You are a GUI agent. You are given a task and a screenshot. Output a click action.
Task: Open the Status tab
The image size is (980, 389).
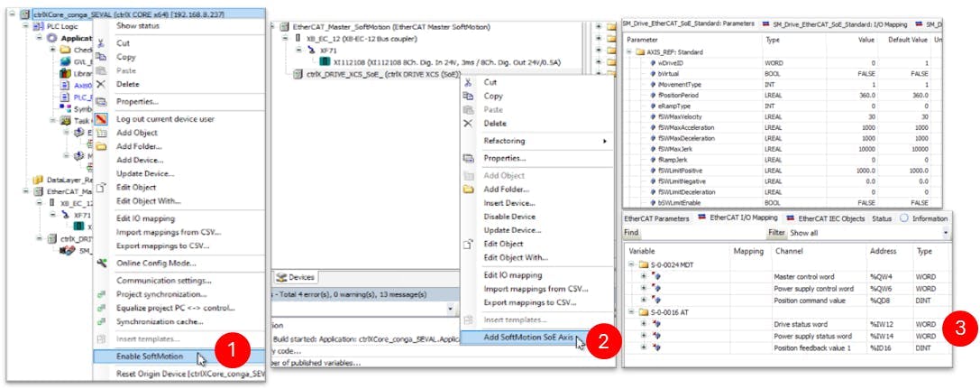pos(881,218)
